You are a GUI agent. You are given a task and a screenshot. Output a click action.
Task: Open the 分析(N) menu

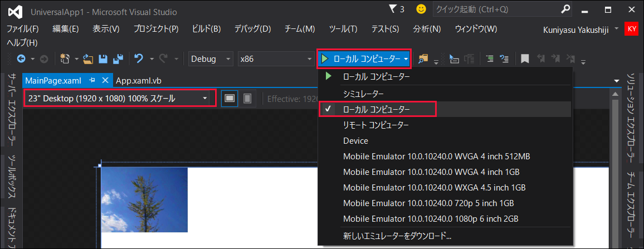427,29
